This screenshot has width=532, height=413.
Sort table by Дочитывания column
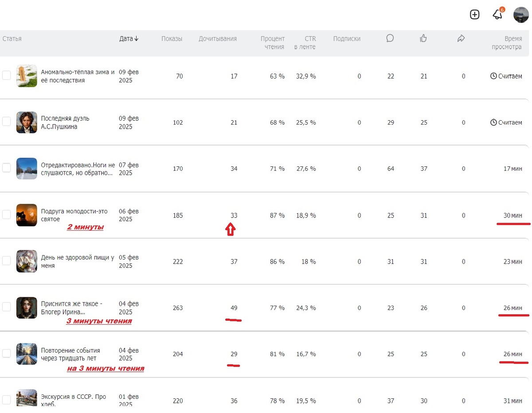point(217,39)
